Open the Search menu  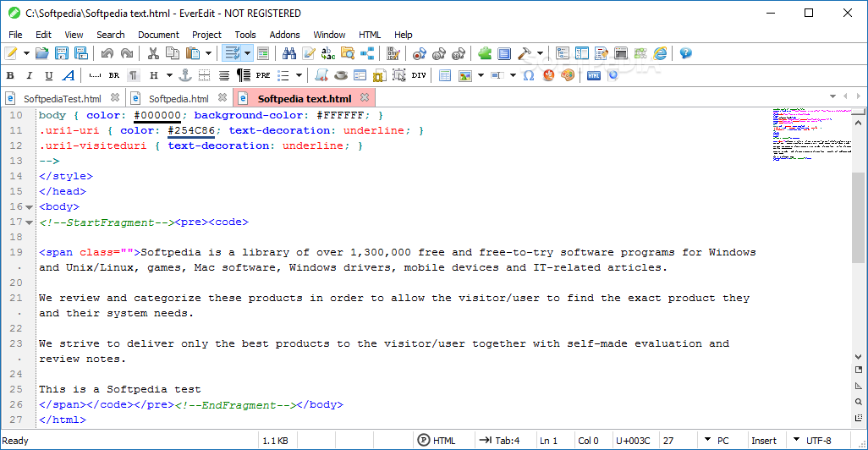(x=111, y=35)
